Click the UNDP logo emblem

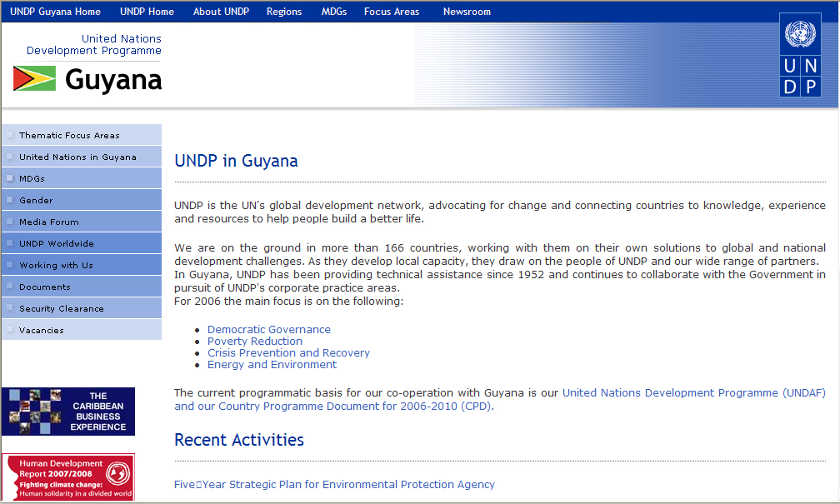(x=800, y=67)
